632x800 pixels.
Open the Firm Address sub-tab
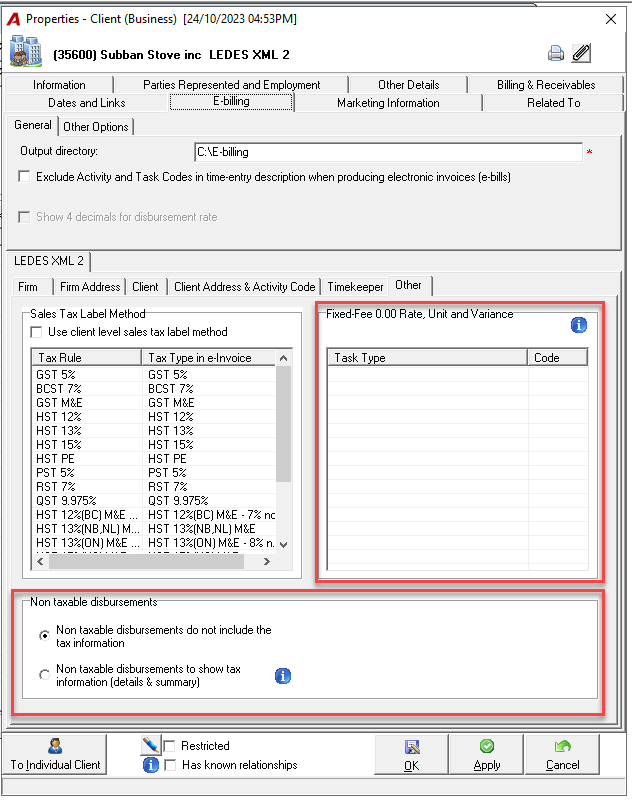[90, 287]
